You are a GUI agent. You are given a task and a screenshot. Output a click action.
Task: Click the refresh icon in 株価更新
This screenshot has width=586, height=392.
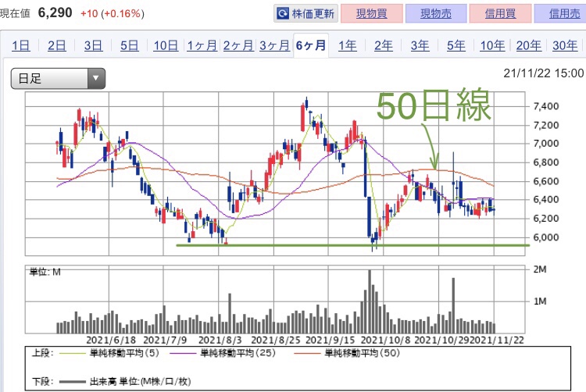point(283,14)
